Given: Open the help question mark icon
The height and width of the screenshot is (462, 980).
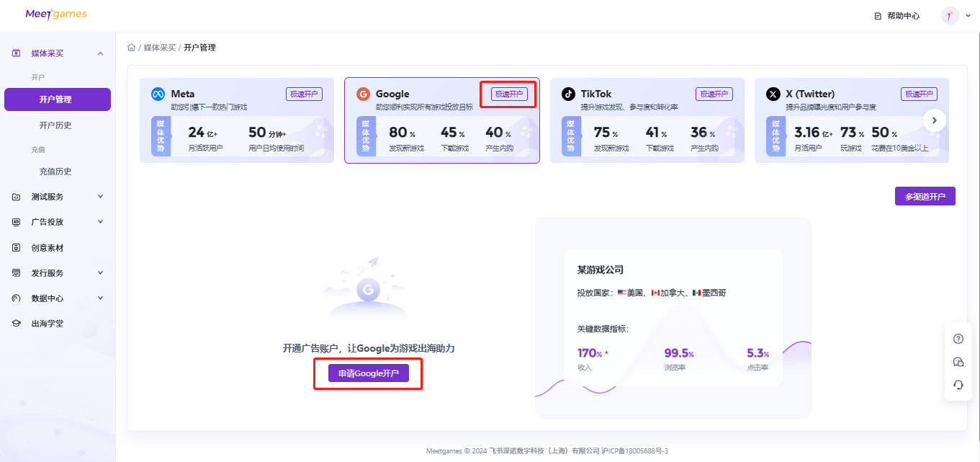Looking at the screenshot, I should [958, 338].
